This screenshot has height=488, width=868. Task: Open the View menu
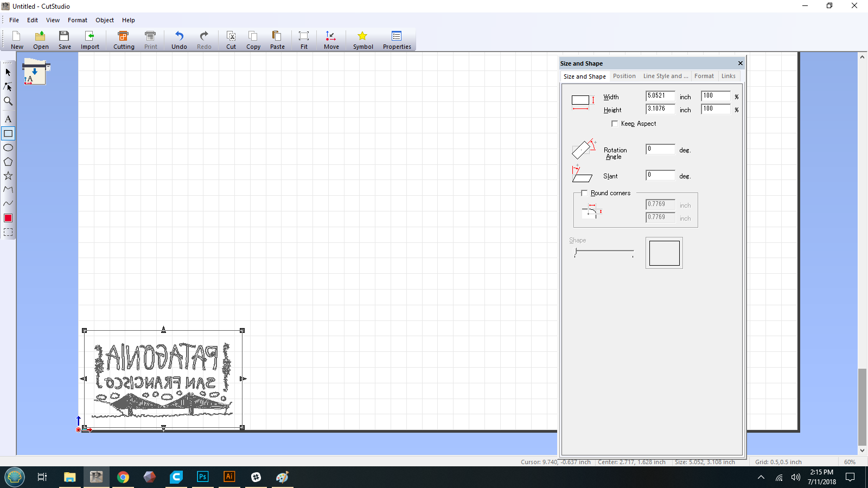click(53, 20)
